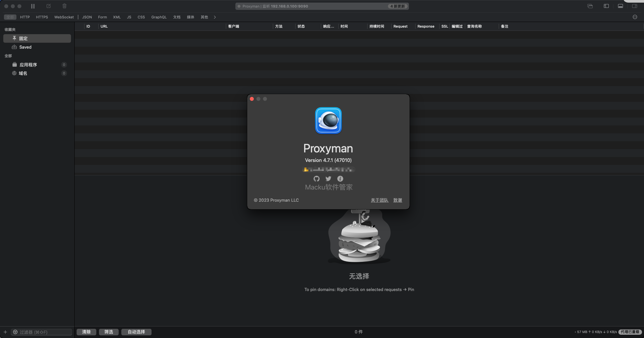Toggle the bottom panel layout icon
Viewport: 644px width, 338px height.
[620, 6]
